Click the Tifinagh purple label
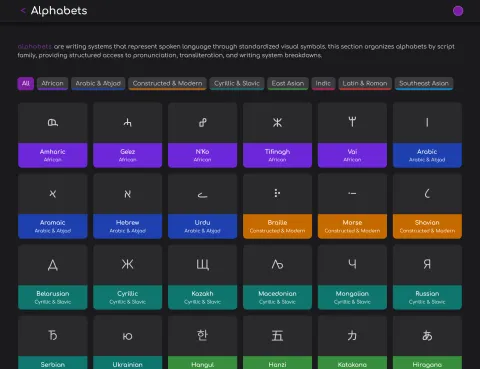Screen dimensions: 480x369 (x=277, y=155)
